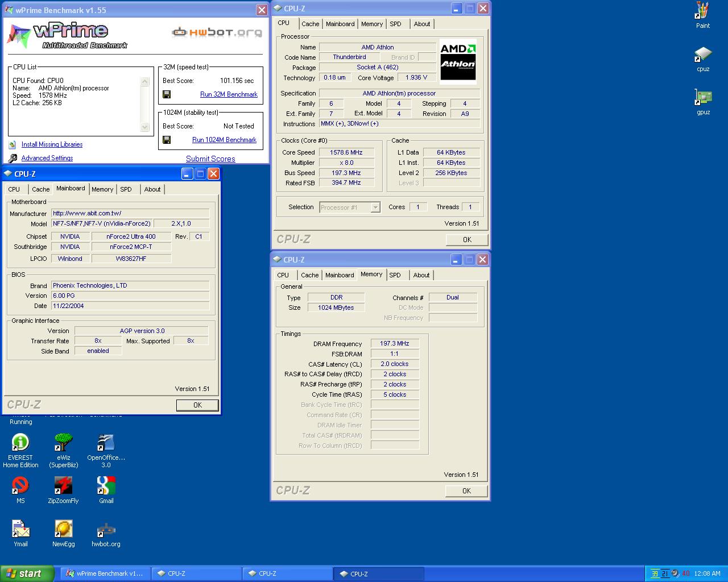The height and width of the screenshot is (582, 728).
Task: Select wPrime Benchmark taskbar button
Action: 105,573
